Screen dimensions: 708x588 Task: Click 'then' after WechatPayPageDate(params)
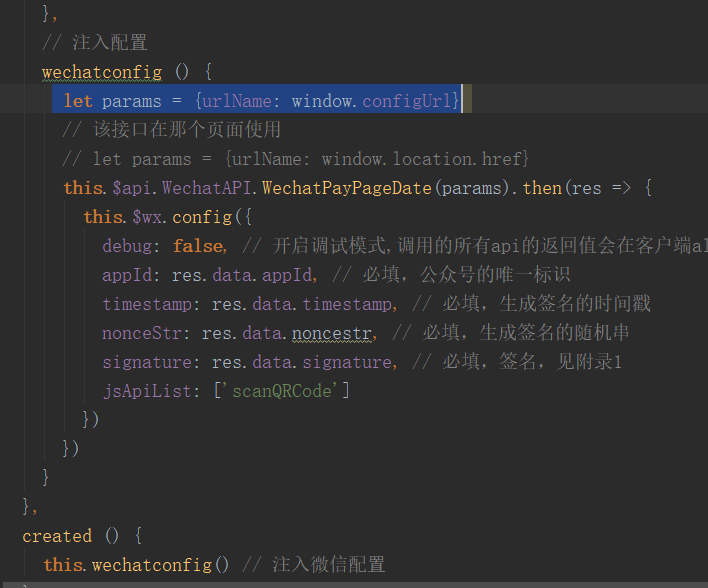[x=542, y=188]
